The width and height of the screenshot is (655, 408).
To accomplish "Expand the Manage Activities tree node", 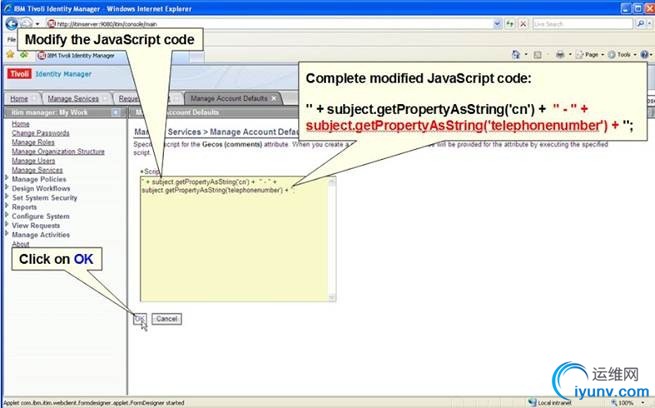I will pyautogui.click(x=7, y=233).
